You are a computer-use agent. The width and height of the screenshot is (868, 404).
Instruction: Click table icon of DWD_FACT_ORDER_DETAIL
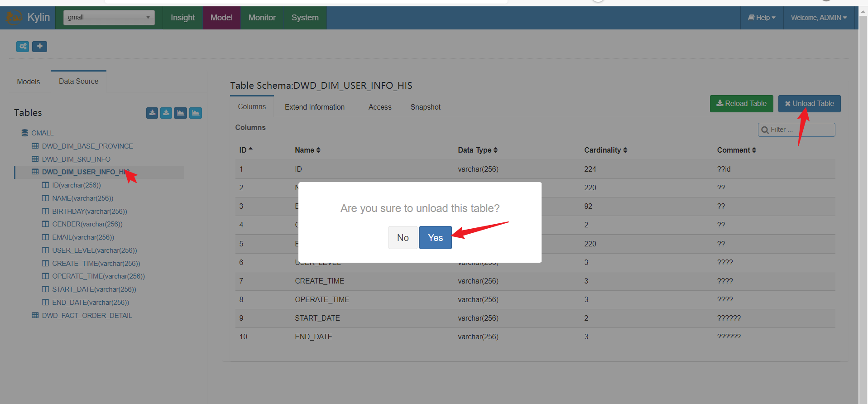[x=35, y=315]
